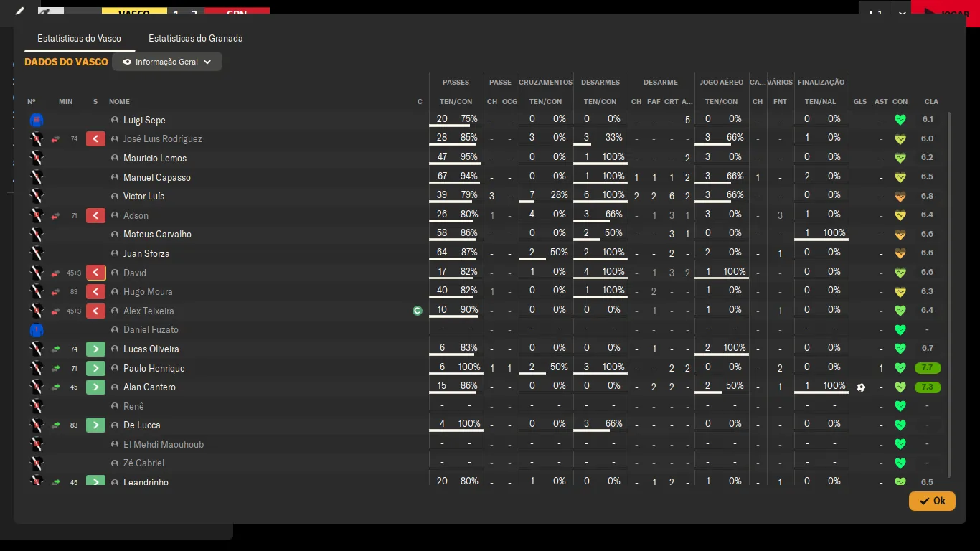Click Alex Teixeira's red substituted-off arrow
The width and height of the screenshot is (980, 551).
(96, 311)
